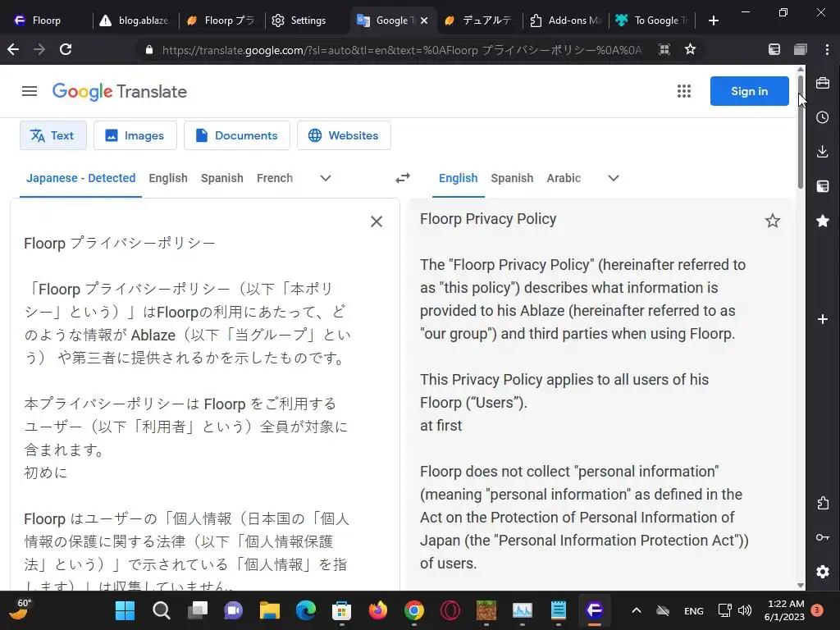Show hidden system tray icons
This screenshot has height=630, width=840.
pos(636,610)
